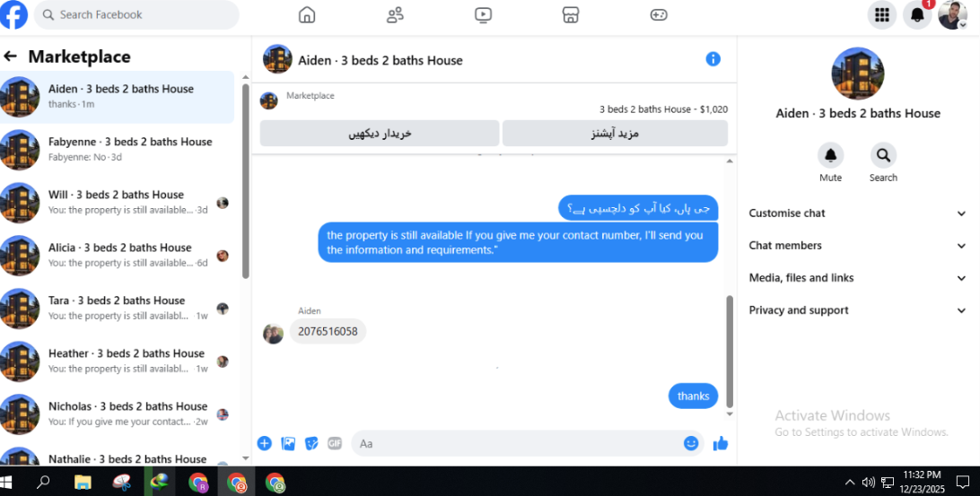Open Will's 3 beds 2 baths chat
The width and height of the screenshot is (980, 496).
click(x=118, y=203)
